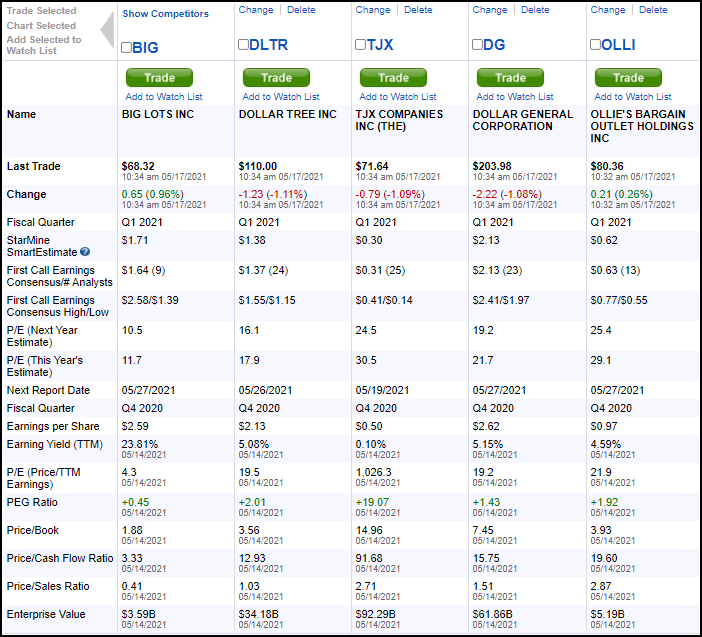Add BIG to Watch List
The image size is (702, 637).
pos(164,97)
